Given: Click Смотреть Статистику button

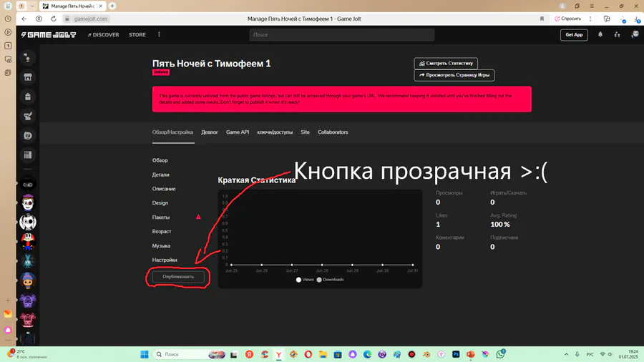Looking at the screenshot, I should pos(446,63).
